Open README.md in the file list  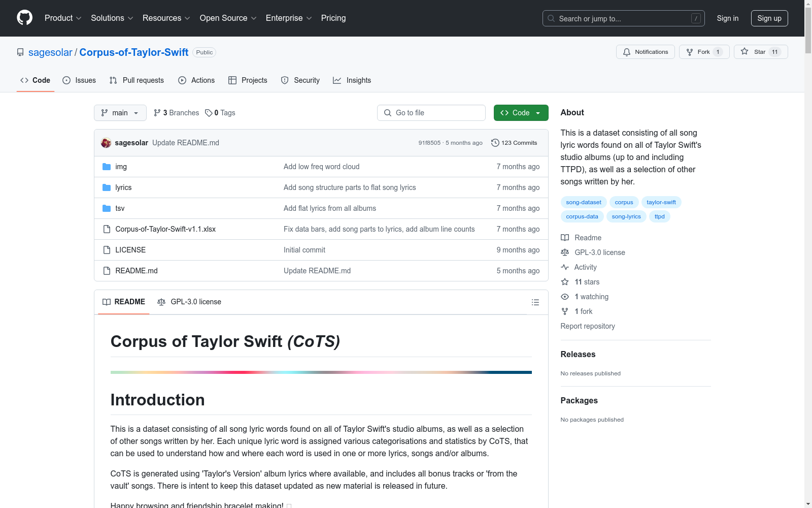tap(137, 271)
